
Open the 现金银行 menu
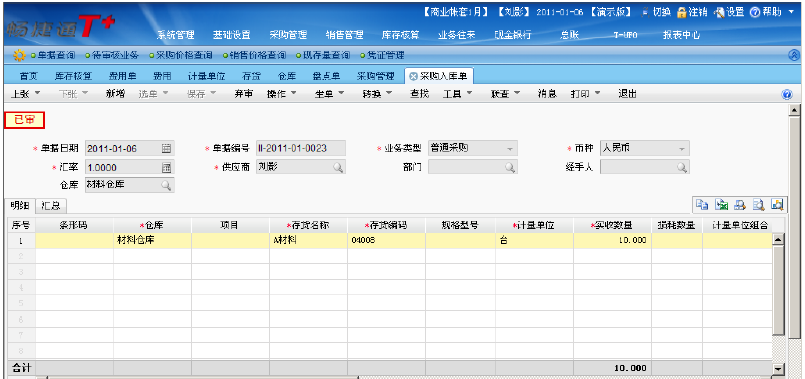(513, 35)
